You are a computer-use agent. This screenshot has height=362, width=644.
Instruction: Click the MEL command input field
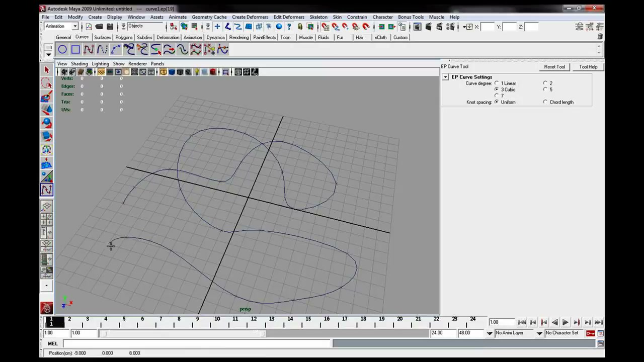[x=197, y=344]
